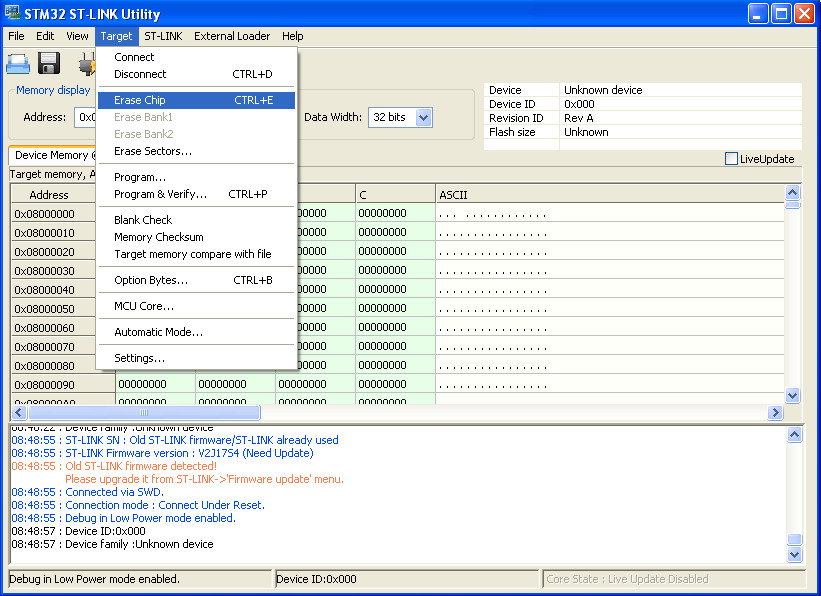Open the Edit menu
This screenshot has height=596, width=821.
[x=45, y=36]
